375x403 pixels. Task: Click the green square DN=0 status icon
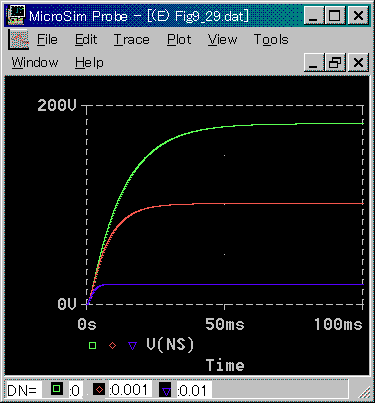point(57,389)
